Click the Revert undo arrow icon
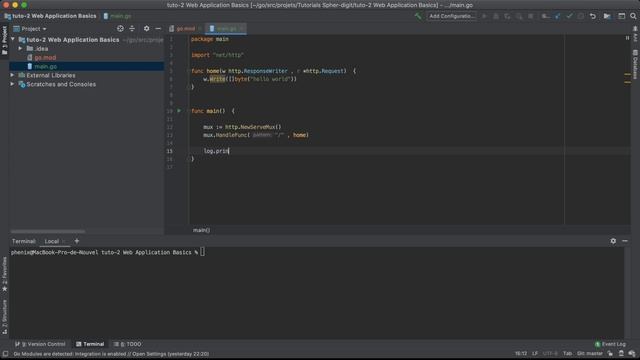Image resolution: width=640 pixels, height=360 pixels. [593, 16]
